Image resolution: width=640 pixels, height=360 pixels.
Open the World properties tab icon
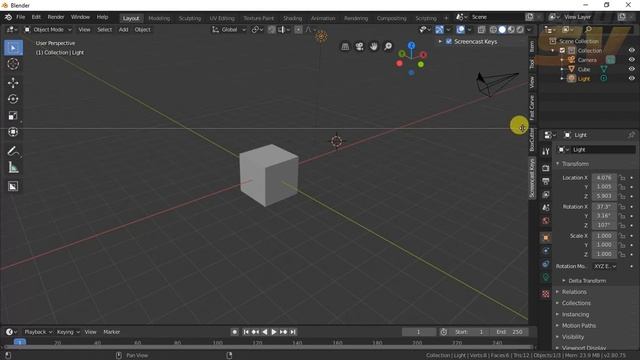[x=546, y=221]
